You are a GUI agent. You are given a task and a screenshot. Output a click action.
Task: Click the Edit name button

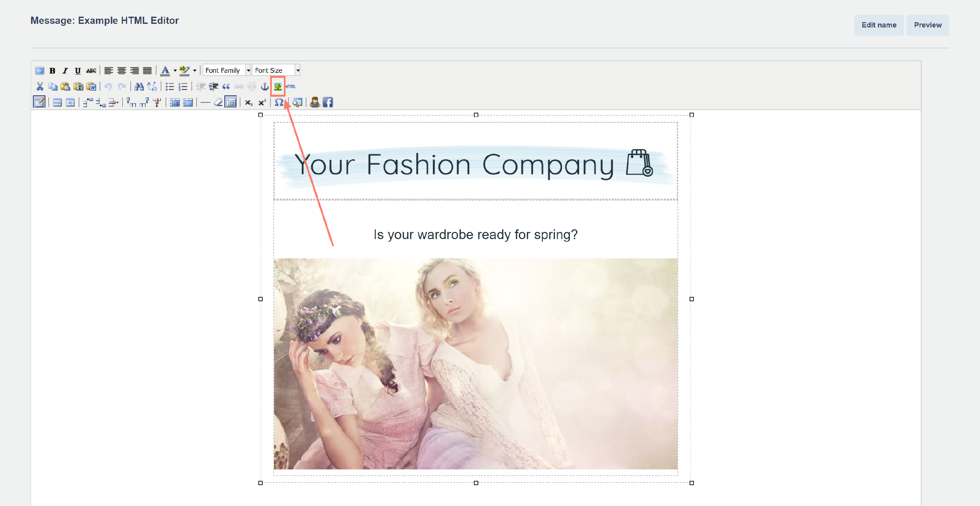tap(878, 25)
